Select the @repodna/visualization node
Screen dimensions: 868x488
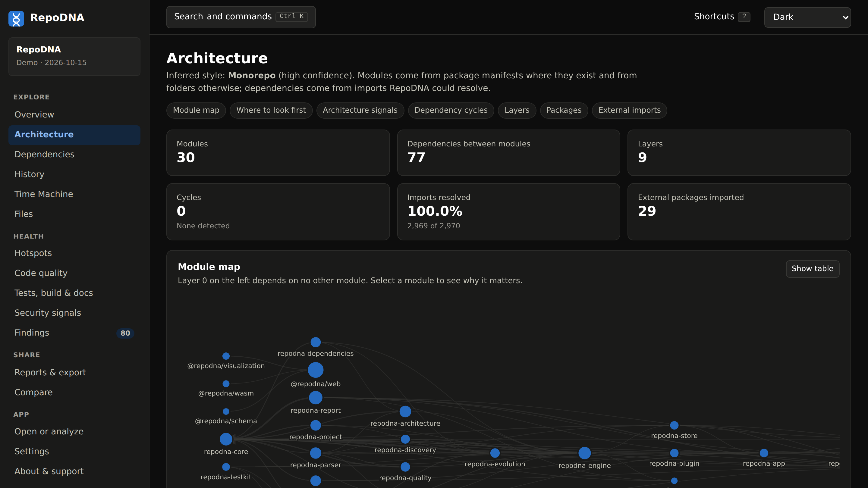(226, 356)
